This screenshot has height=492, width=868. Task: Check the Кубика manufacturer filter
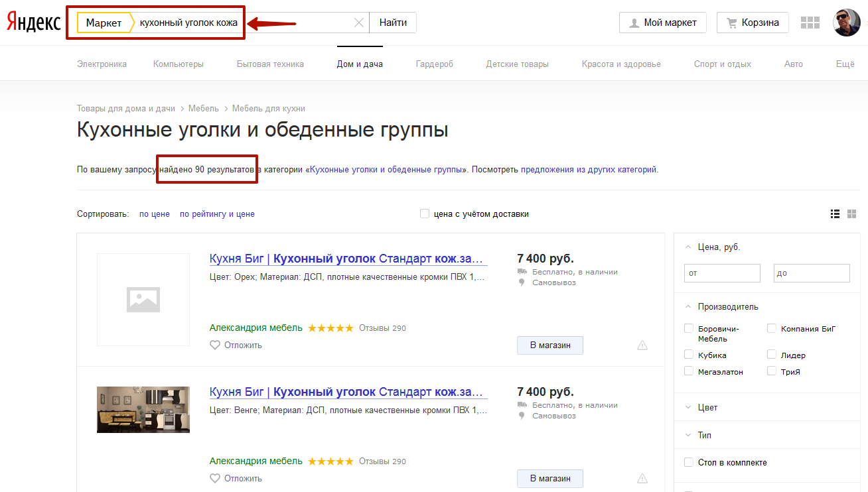pos(689,355)
